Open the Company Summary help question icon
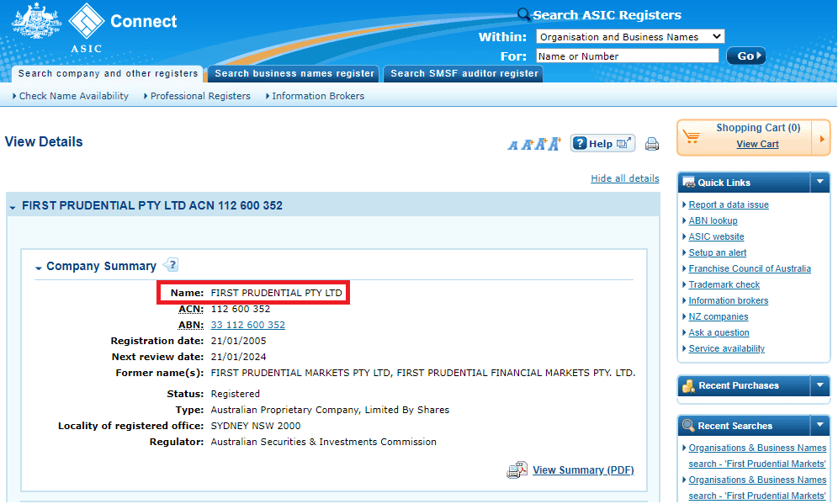 coord(171,265)
